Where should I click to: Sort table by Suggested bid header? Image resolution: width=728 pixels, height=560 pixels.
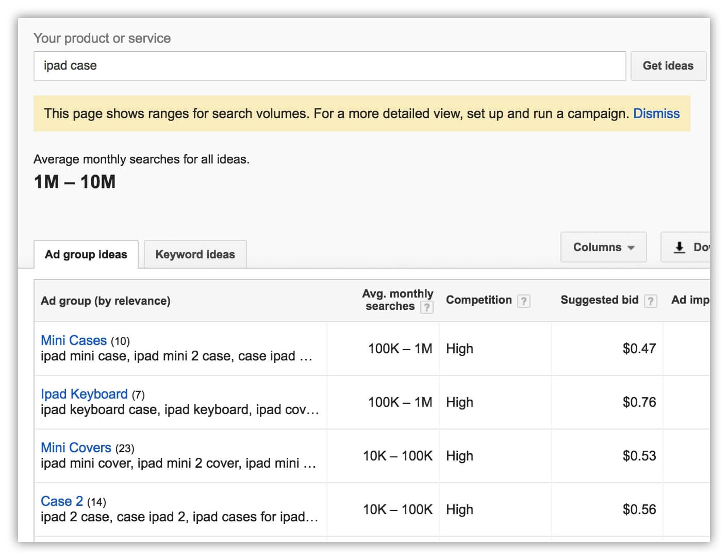(x=599, y=300)
